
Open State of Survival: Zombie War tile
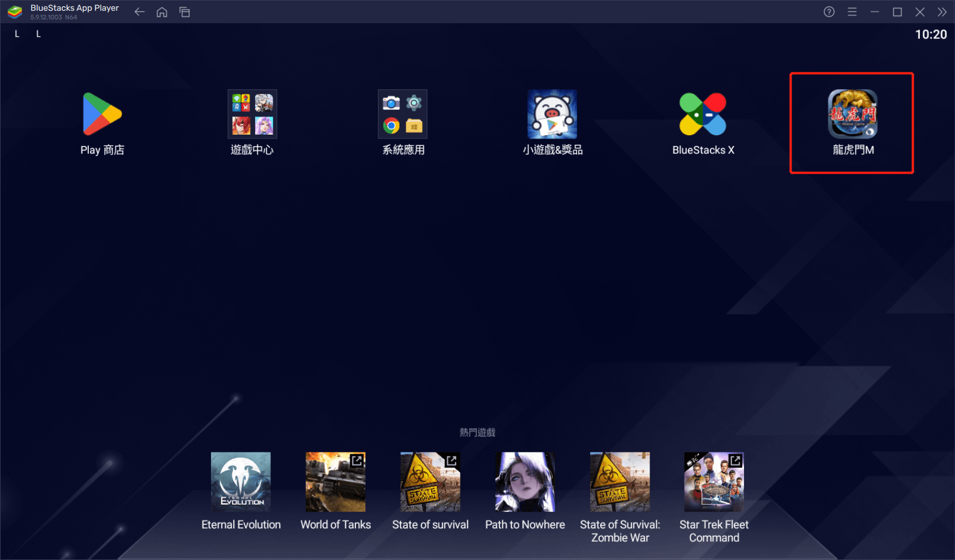point(620,482)
